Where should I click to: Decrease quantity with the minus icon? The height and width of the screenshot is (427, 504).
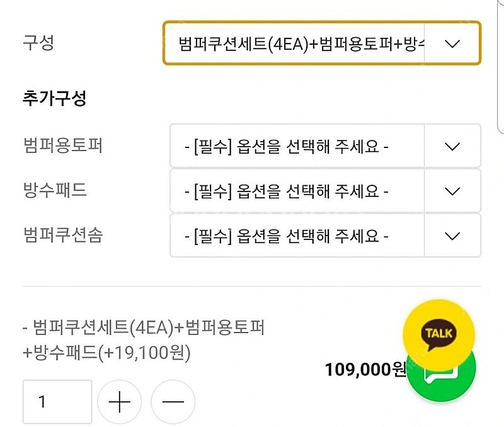coord(173,402)
